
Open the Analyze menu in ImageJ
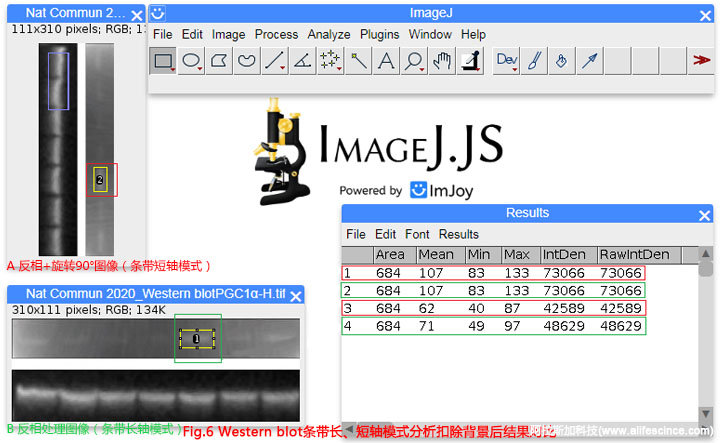pos(329,34)
